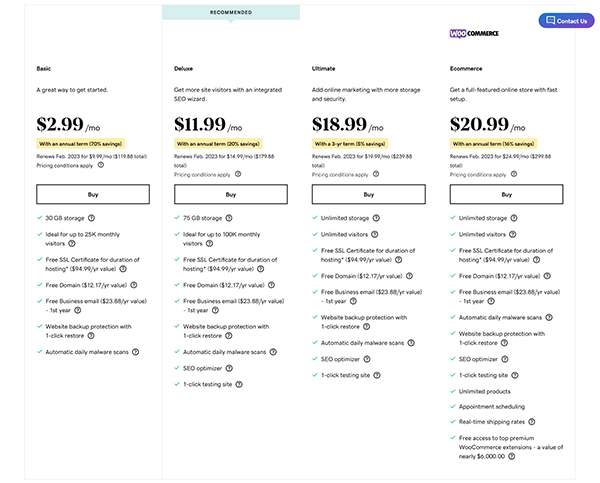The height and width of the screenshot is (483, 600).
Task: Open the Contact Us chat button
Action: pos(566,21)
